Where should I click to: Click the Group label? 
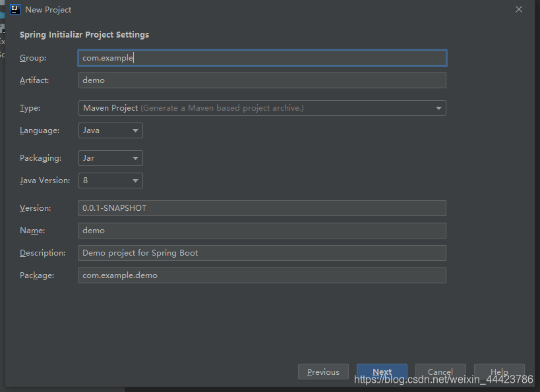(x=33, y=58)
